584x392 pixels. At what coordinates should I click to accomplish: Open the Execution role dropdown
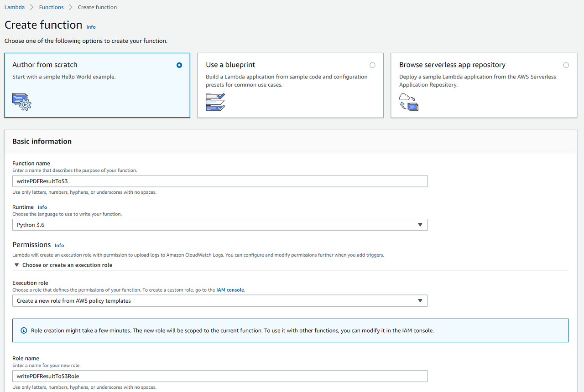(220, 300)
